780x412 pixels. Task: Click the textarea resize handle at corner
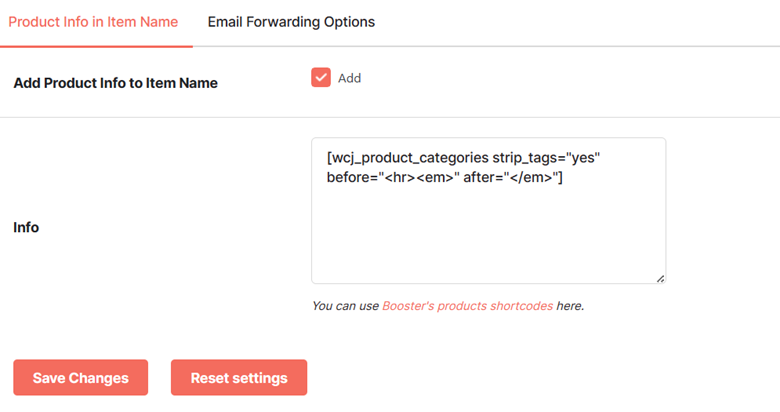(x=660, y=279)
